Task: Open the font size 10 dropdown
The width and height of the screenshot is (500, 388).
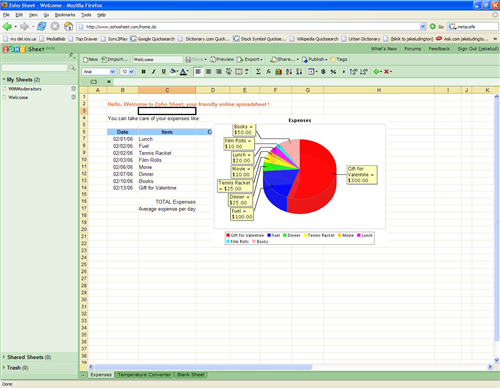Action: click(x=127, y=72)
